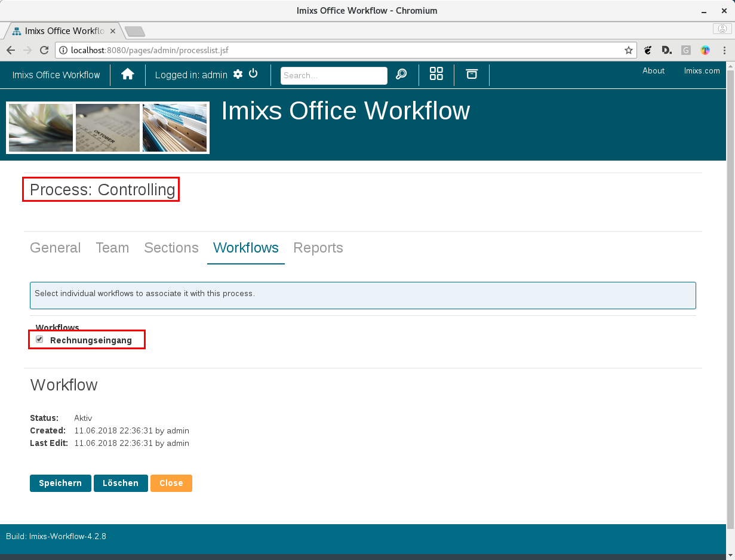This screenshot has width=735, height=560.
Task: Switch to the General tab
Action: point(56,248)
